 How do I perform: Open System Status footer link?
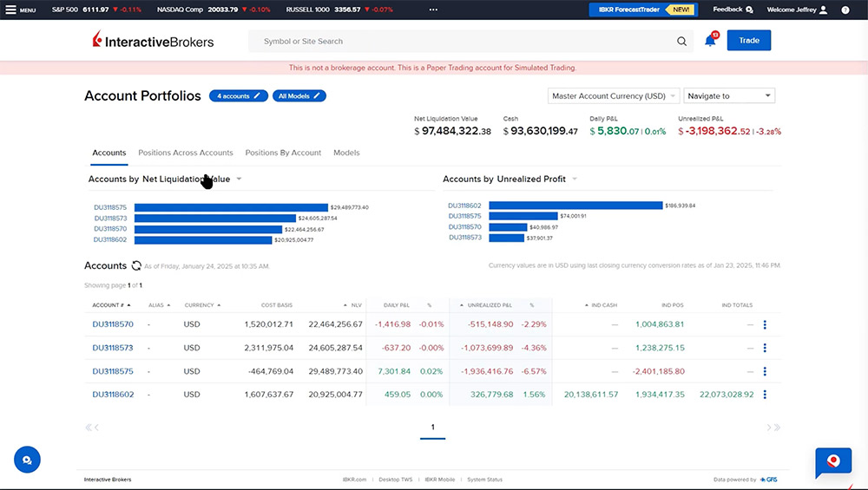[484, 480]
